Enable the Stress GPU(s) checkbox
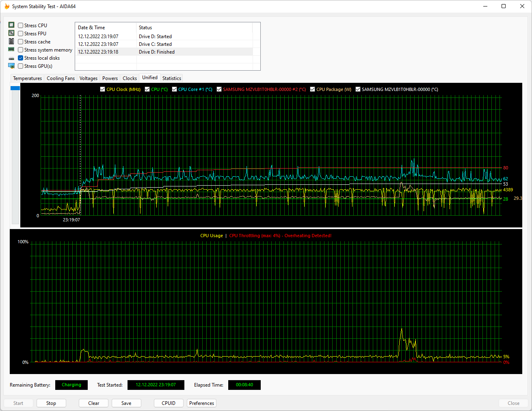The height and width of the screenshot is (411, 532). 21,66
